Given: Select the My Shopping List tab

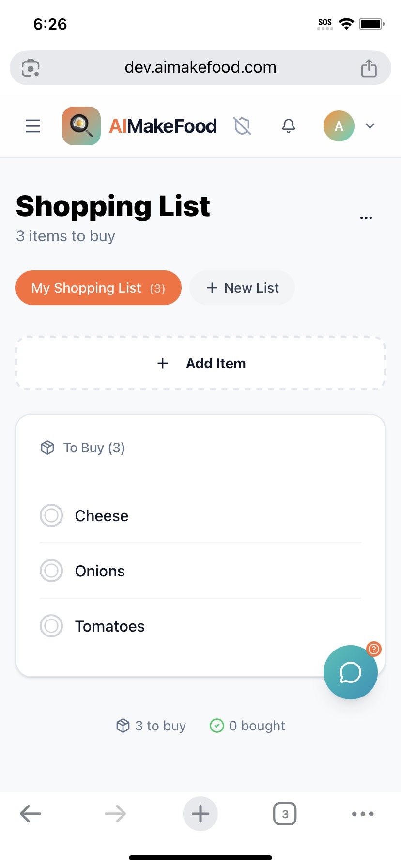Looking at the screenshot, I should point(98,288).
